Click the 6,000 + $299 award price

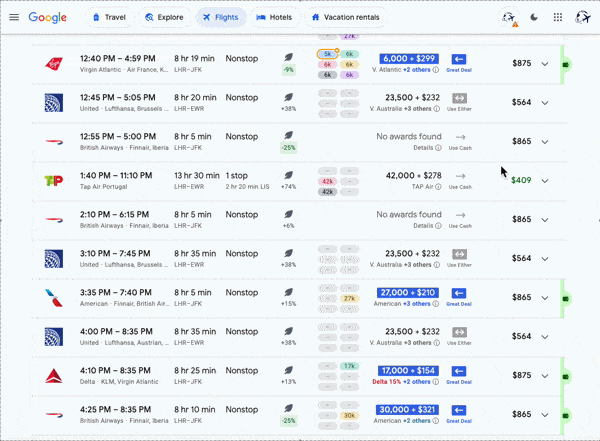pyautogui.click(x=409, y=59)
